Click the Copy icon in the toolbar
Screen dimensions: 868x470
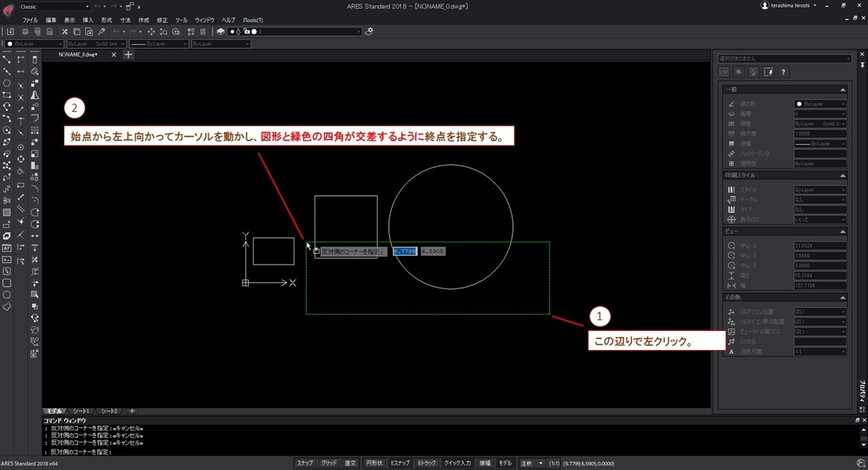pyautogui.click(x=77, y=32)
